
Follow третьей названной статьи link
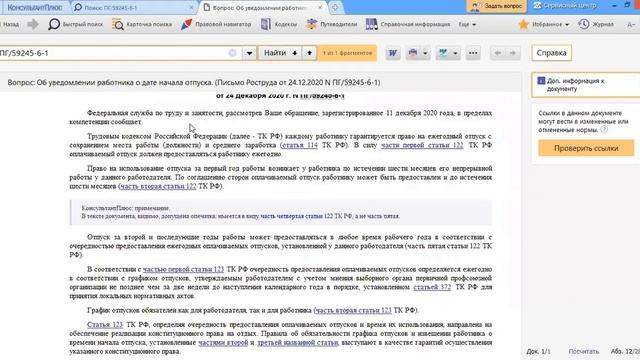click(298, 343)
